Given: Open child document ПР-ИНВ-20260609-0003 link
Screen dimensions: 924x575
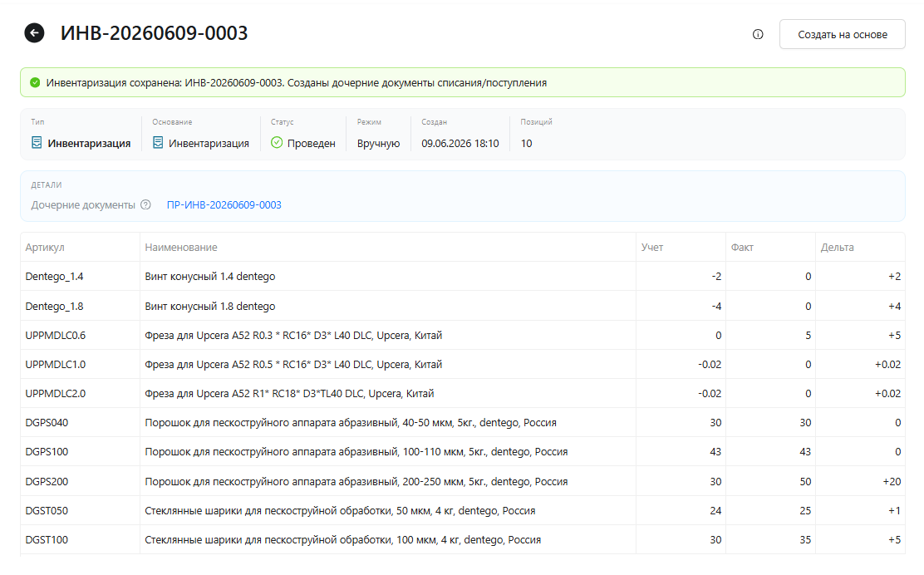Looking at the screenshot, I should coord(224,204).
